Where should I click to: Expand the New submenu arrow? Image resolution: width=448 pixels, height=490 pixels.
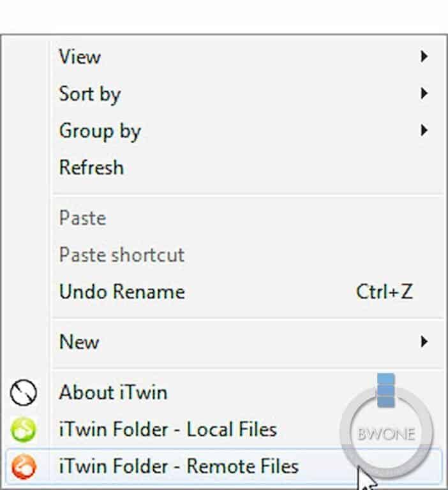coord(424,341)
